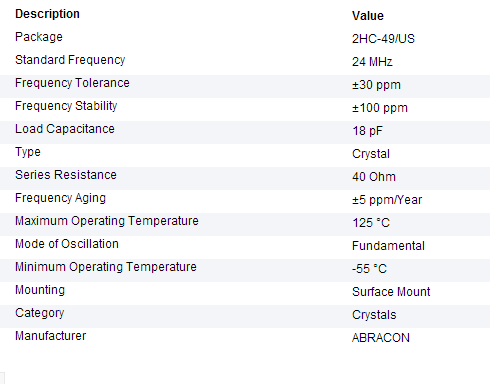Click the 18 pF capacitance value
This screenshot has height=384, width=490.
click(x=367, y=131)
